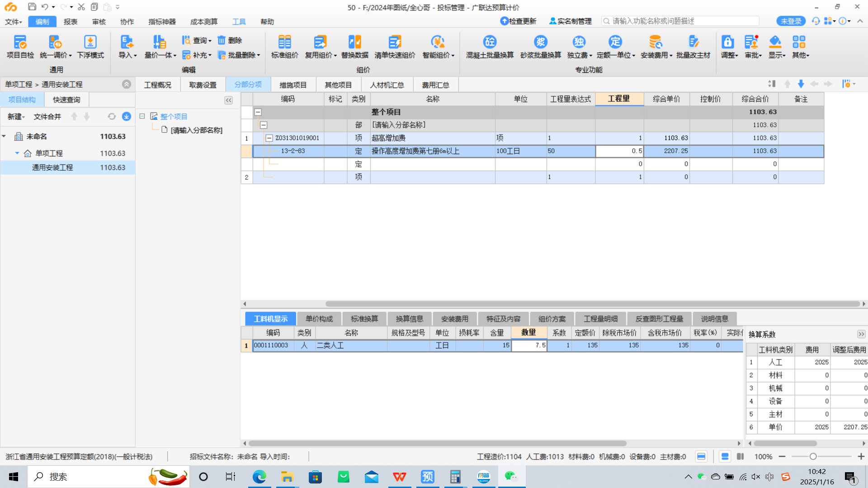Open the 导入 import tool
The width and height of the screenshot is (868, 488).
pyautogui.click(x=127, y=47)
